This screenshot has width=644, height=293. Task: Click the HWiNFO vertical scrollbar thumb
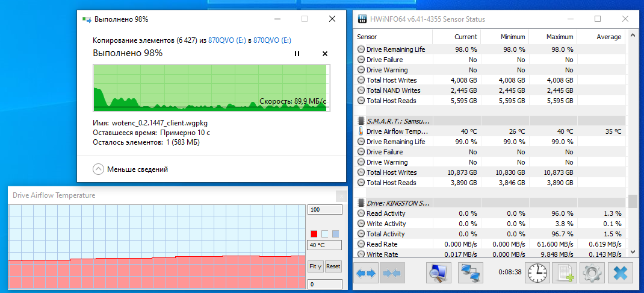pyautogui.click(x=632, y=201)
